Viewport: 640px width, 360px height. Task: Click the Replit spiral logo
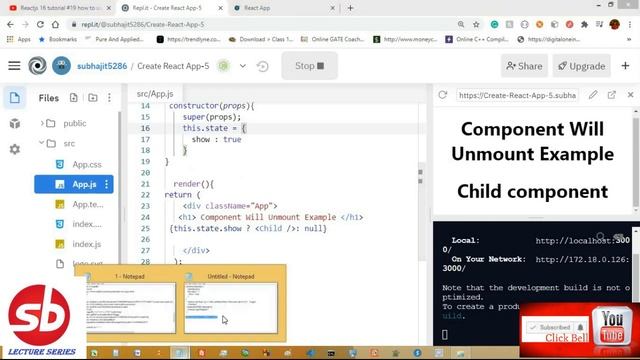click(x=37, y=66)
